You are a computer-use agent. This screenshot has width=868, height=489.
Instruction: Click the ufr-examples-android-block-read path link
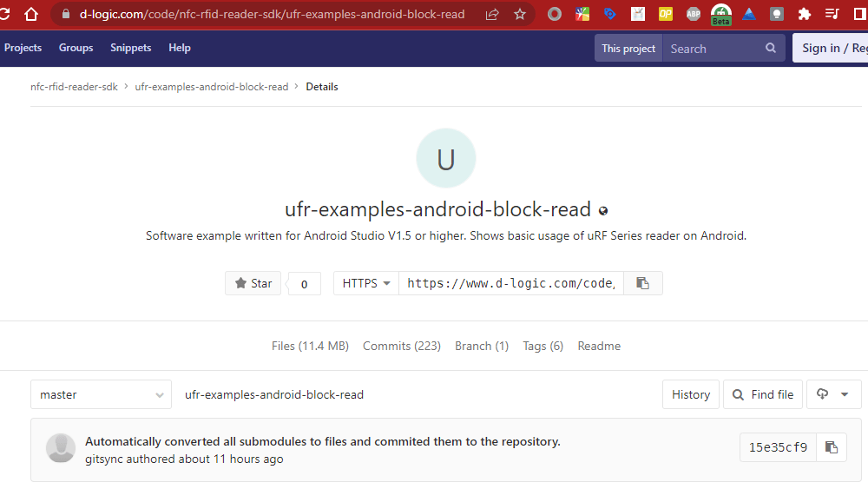point(274,395)
